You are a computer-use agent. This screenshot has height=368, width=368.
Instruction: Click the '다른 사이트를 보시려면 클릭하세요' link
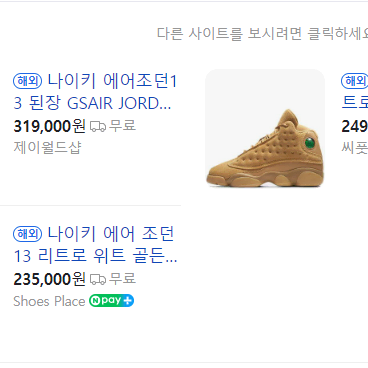(262, 34)
